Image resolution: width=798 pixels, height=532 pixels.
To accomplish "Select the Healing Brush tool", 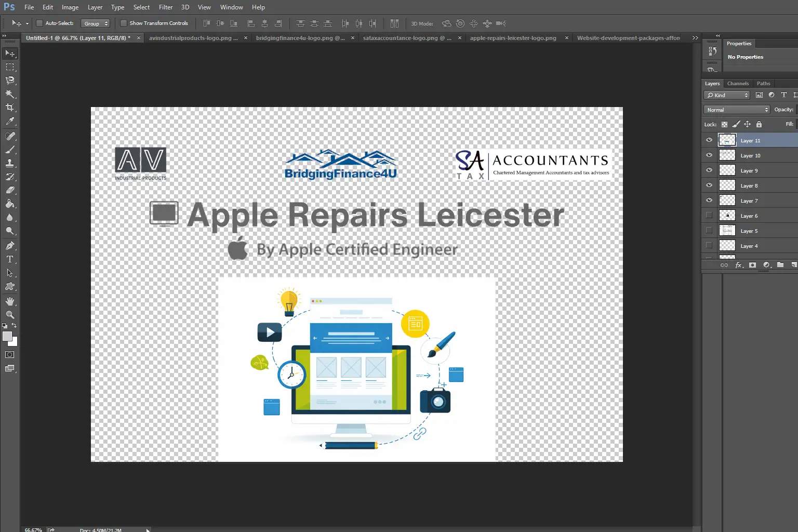I will [10, 136].
